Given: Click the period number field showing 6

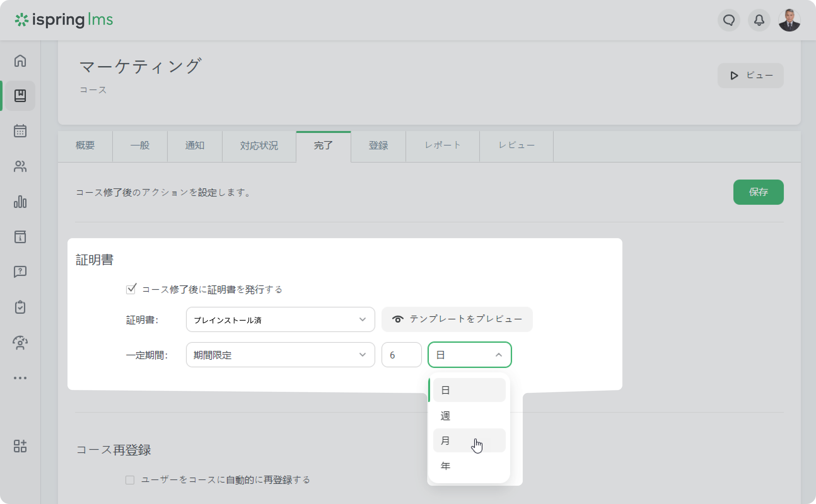Looking at the screenshot, I should [x=401, y=355].
